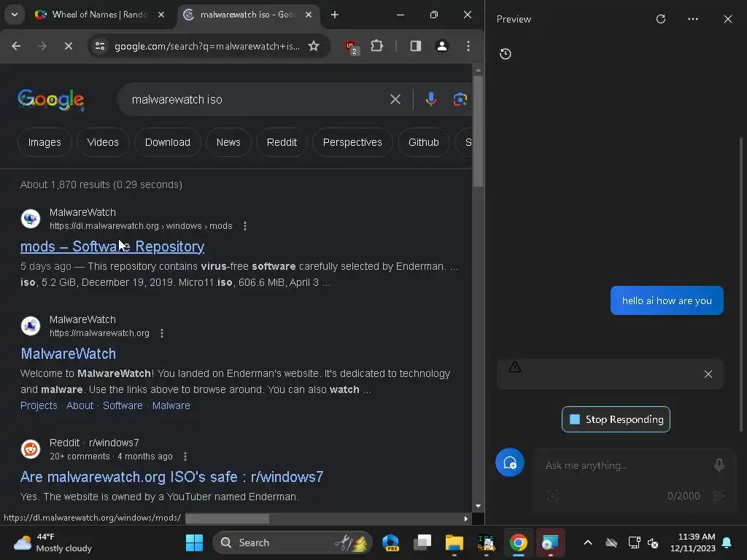Search by image with Google Lens
The image size is (747, 560).
point(460,99)
